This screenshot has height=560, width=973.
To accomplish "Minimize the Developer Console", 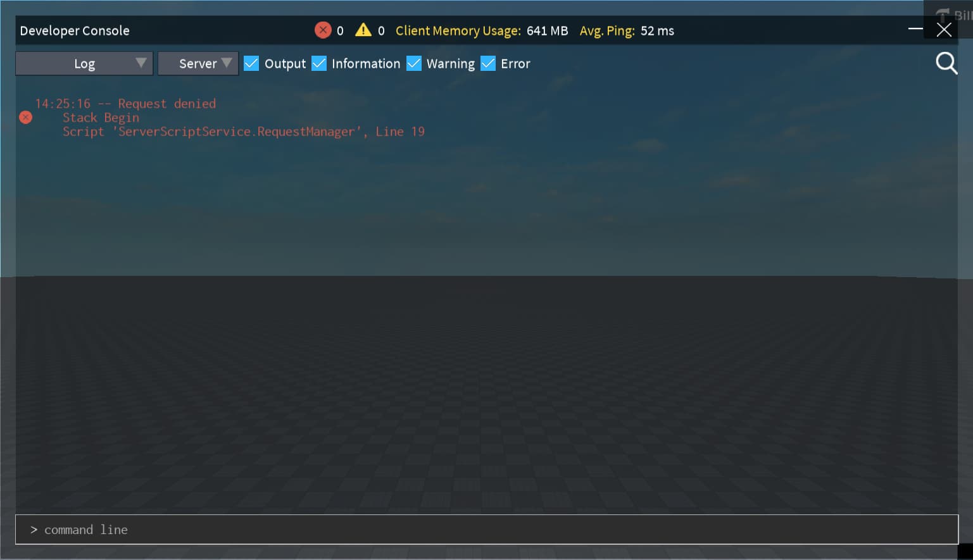I will (x=915, y=28).
